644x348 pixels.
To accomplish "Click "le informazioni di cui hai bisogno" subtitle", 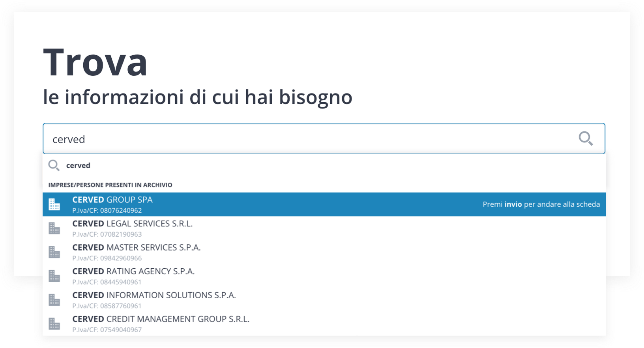I will tap(197, 97).
